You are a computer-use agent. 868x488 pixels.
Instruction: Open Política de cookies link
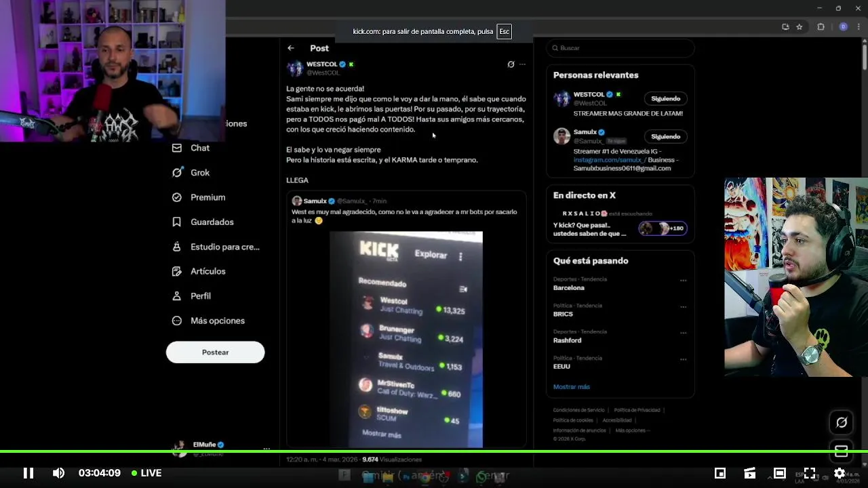[573, 420]
